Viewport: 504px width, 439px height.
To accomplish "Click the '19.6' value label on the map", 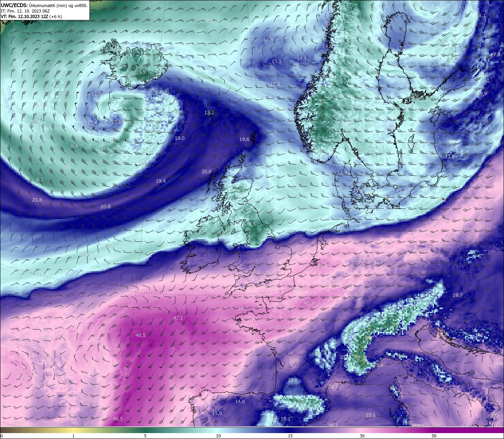I will point(244,139).
